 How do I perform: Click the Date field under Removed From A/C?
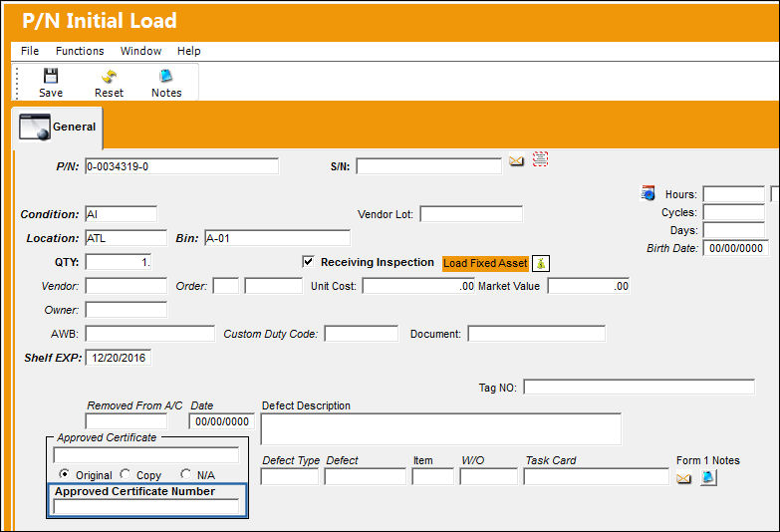[x=221, y=421]
